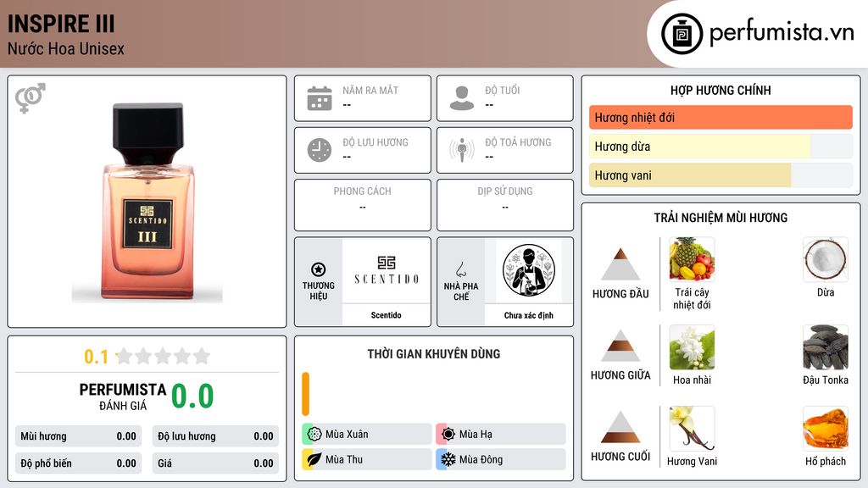The image size is (868, 488).
Task: Select the Mùa Thu season pill
Action: click(x=367, y=459)
